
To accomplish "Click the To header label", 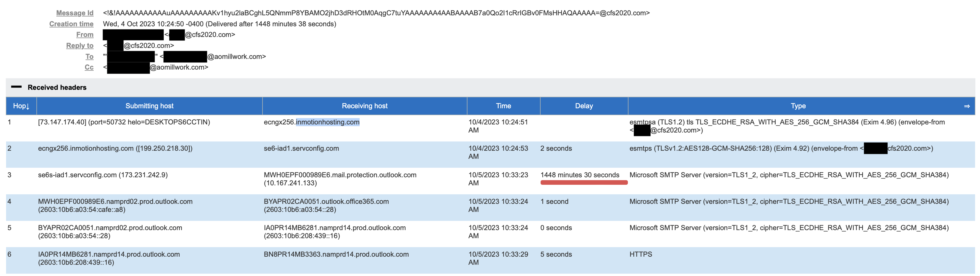I will tap(89, 57).
